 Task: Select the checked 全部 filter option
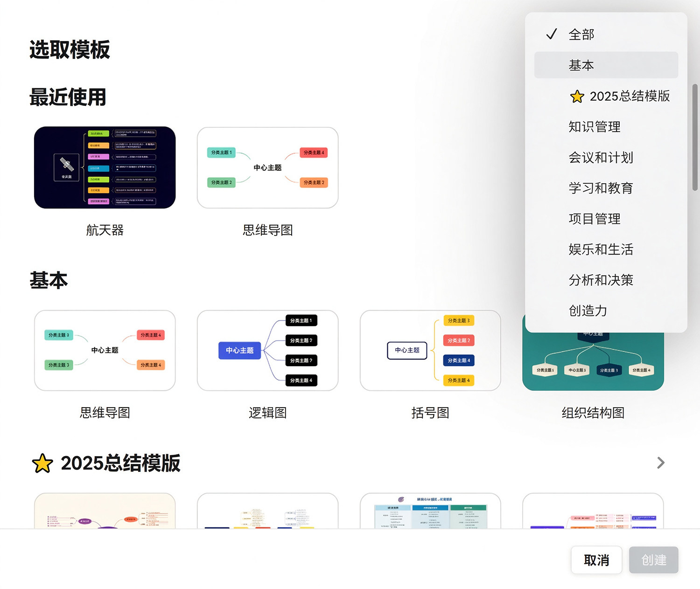pos(606,34)
